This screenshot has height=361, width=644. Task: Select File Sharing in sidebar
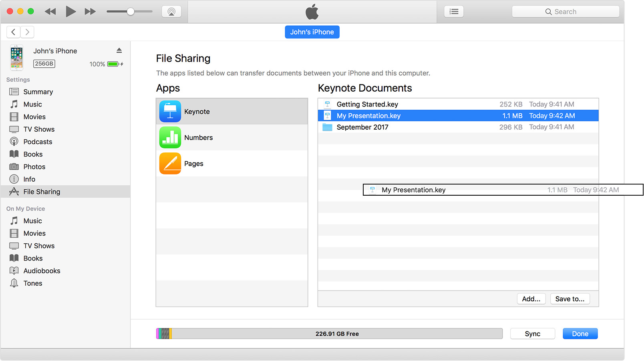[x=65, y=191]
